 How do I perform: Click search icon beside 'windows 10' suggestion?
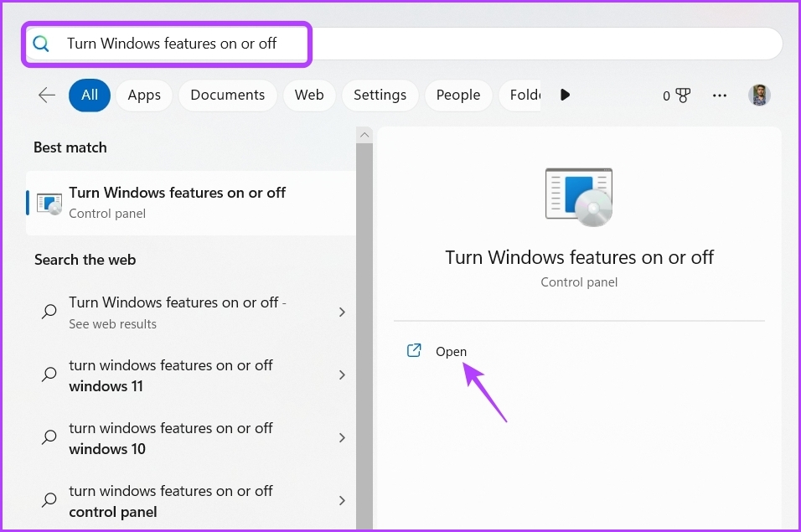[49, 437]
